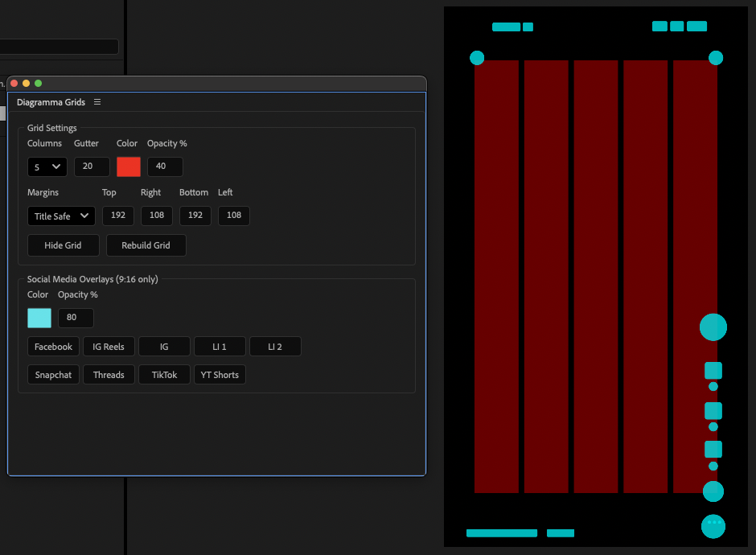756x555 pixels.
Task: Expand the Columns selector showing 5
Action: point(47,166)
